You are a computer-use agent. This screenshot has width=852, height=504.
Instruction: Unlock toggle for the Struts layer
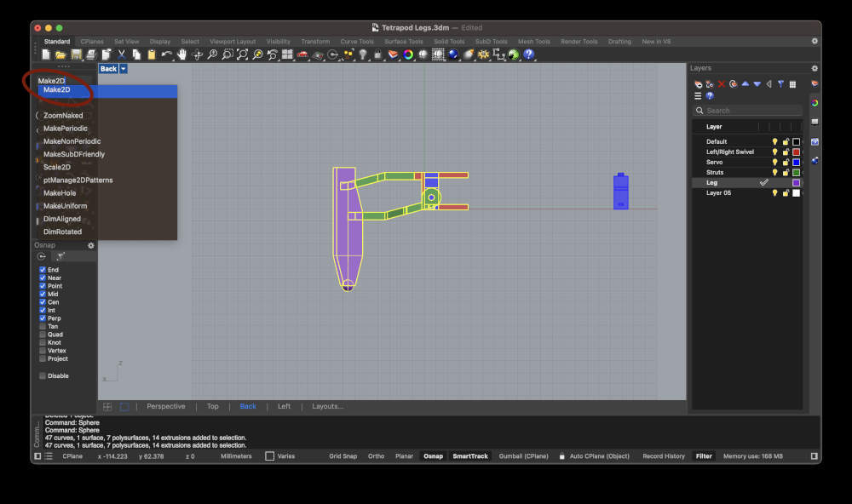click(x=786, y=173)
